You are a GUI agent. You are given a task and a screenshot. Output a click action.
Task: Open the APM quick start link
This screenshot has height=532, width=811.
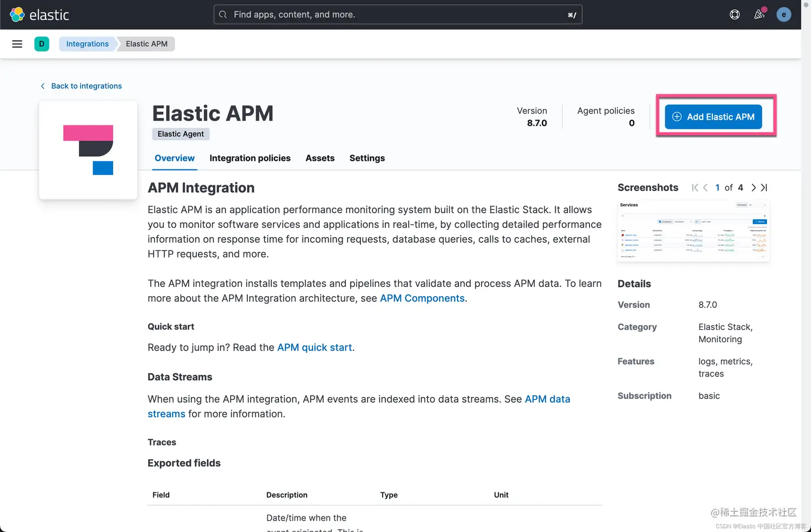tap(315, 348)
